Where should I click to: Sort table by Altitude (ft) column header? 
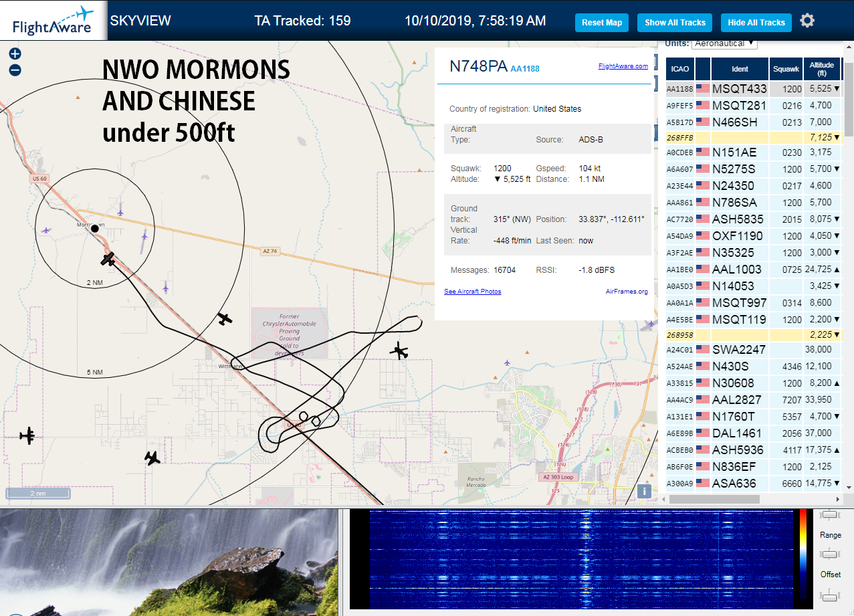coord(822,68)
